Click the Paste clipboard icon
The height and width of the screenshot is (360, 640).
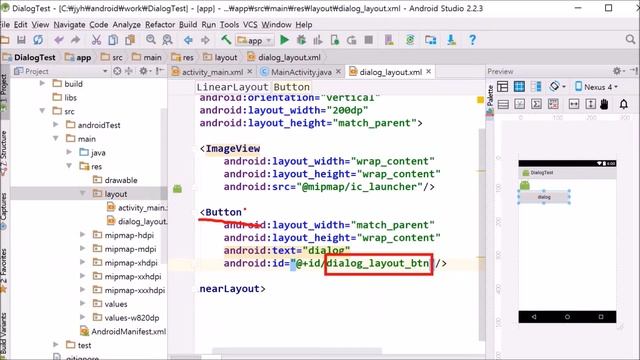tap(130, 40)
